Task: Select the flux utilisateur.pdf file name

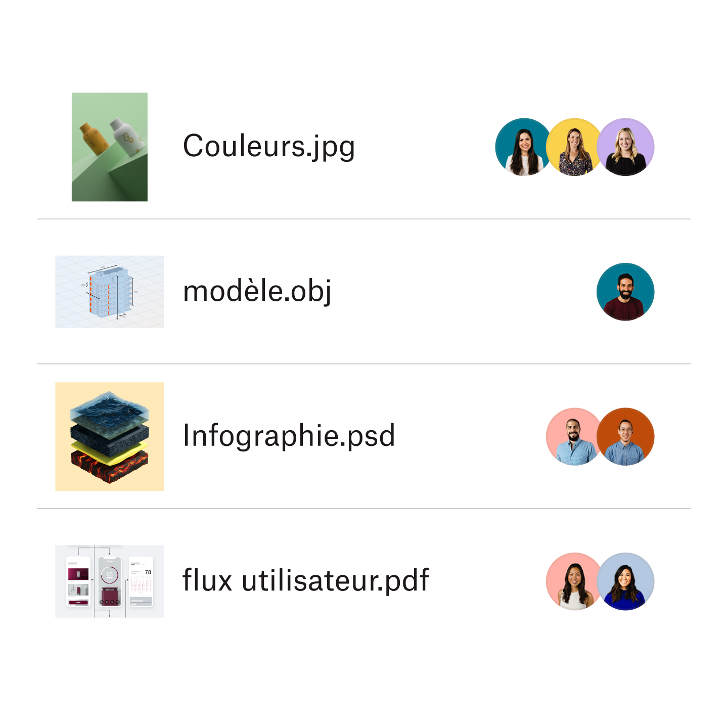Action: point(305,580)
